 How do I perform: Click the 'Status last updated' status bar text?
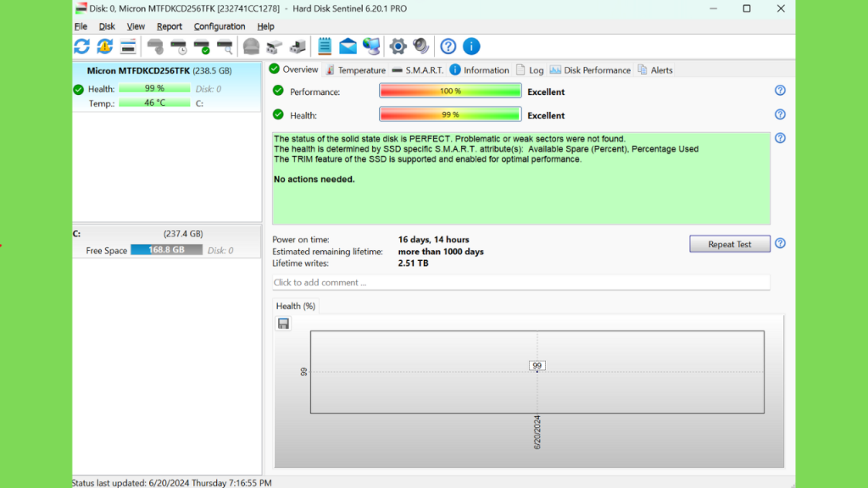tap(172, 483)
